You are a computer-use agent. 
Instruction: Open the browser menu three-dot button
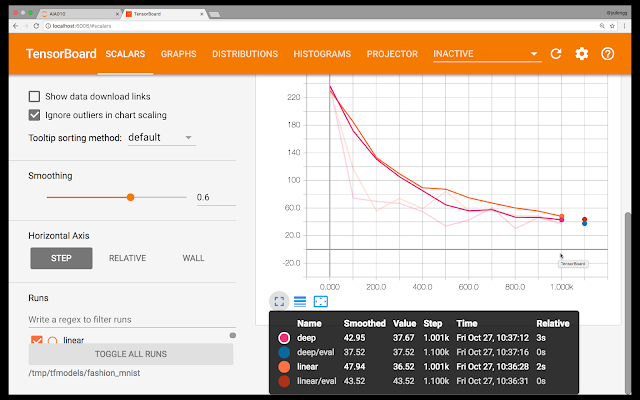click(624, 26)
